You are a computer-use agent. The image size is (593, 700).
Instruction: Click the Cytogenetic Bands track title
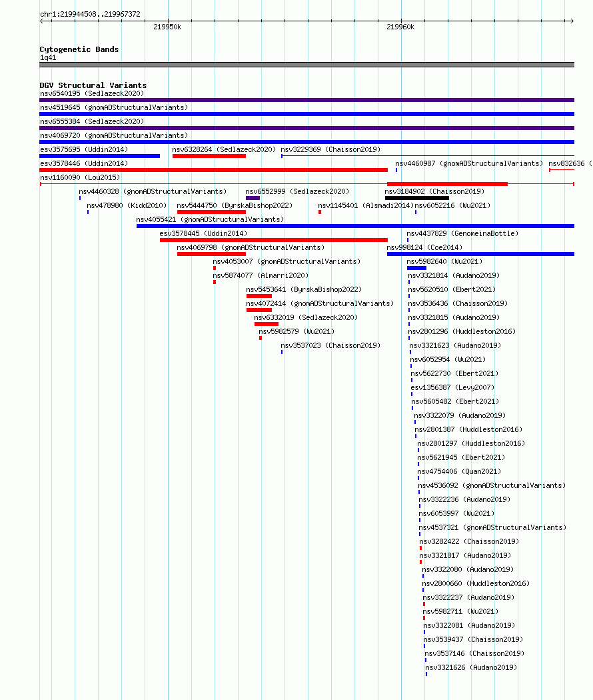coord(79,49)
